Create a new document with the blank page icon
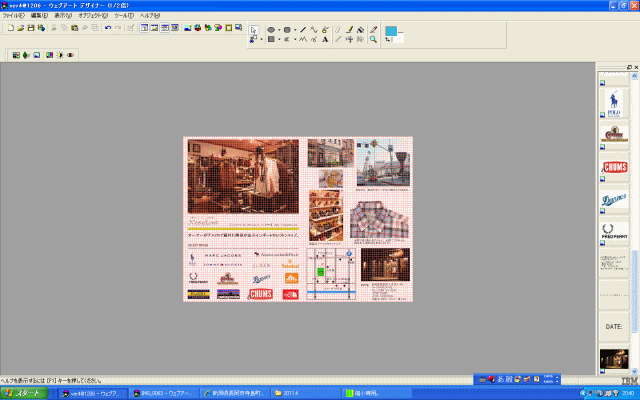Viewport: 640px width, 400px height. (11, 28)
